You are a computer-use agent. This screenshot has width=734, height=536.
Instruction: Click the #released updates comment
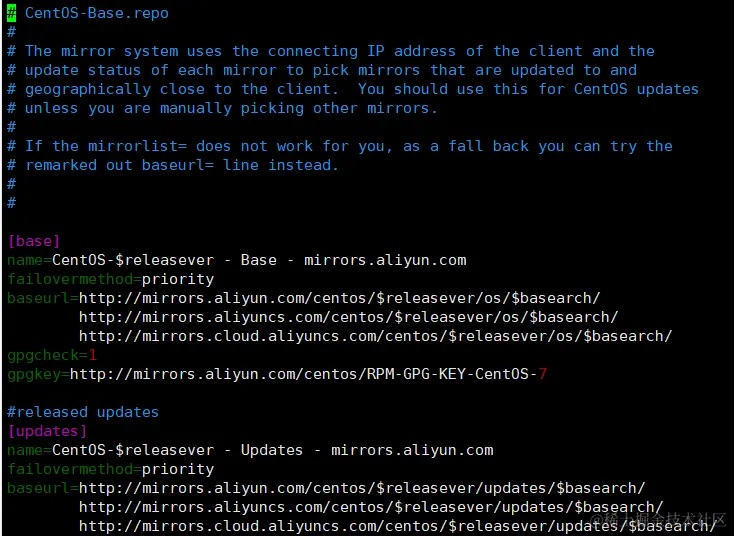83,412
